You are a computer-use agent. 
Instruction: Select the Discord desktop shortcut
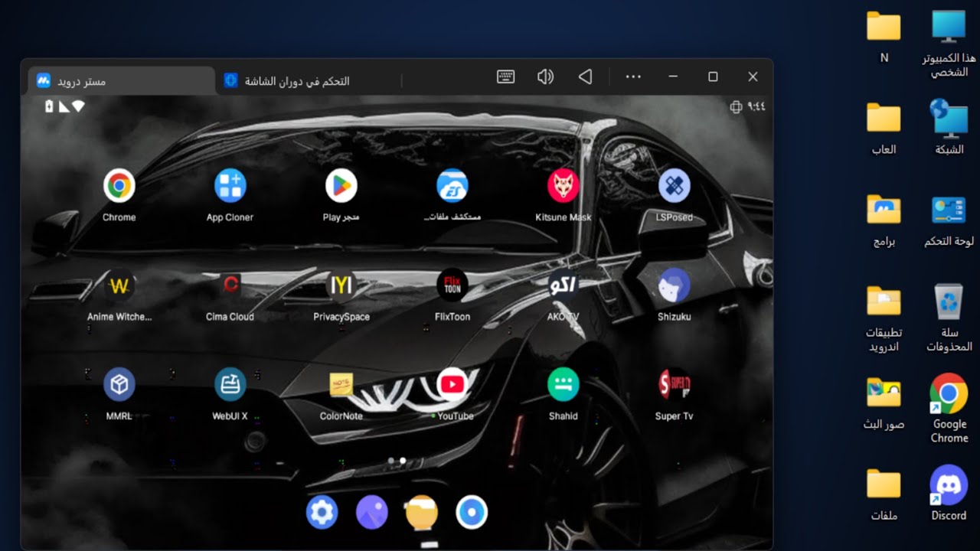(949, 494)
